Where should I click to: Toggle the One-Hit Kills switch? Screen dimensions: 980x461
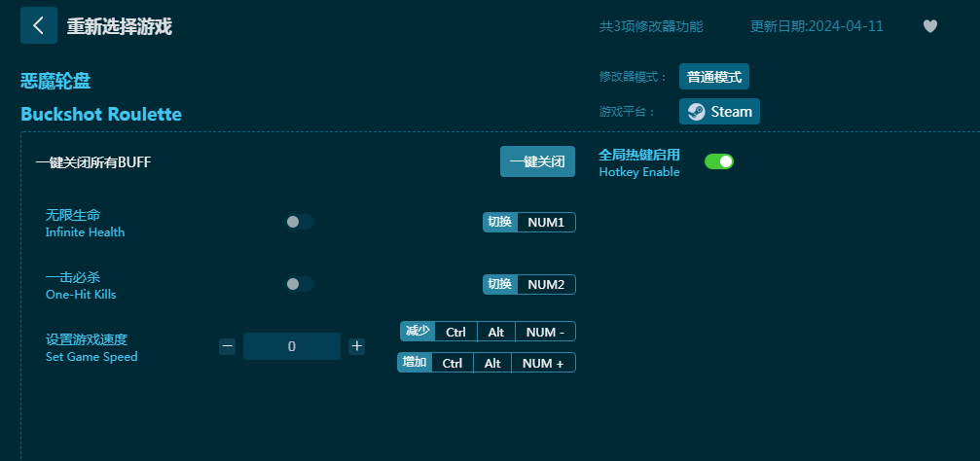pos(300,284)
